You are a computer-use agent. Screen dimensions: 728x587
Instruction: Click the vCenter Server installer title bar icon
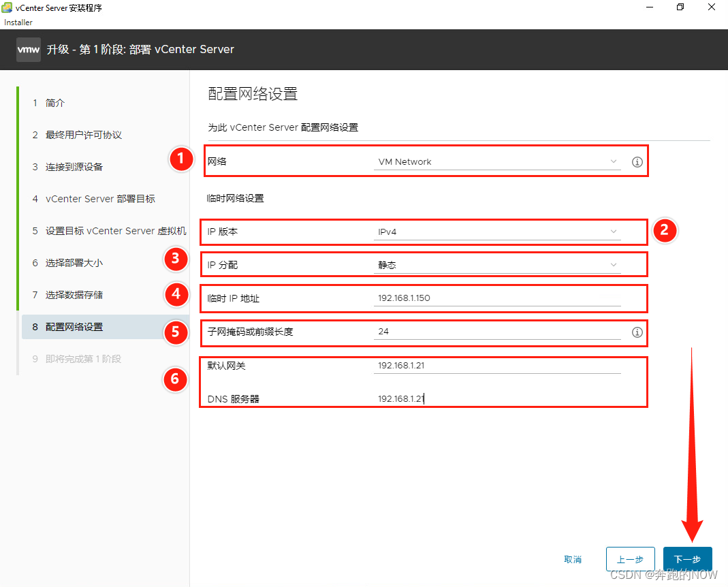(x=7, y=7)
